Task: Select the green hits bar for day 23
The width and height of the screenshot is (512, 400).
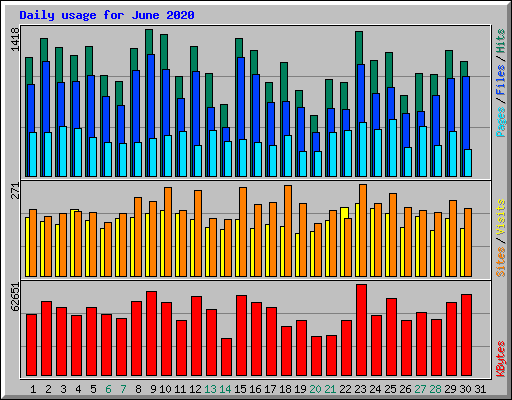Action: click(x=359, y=47)
